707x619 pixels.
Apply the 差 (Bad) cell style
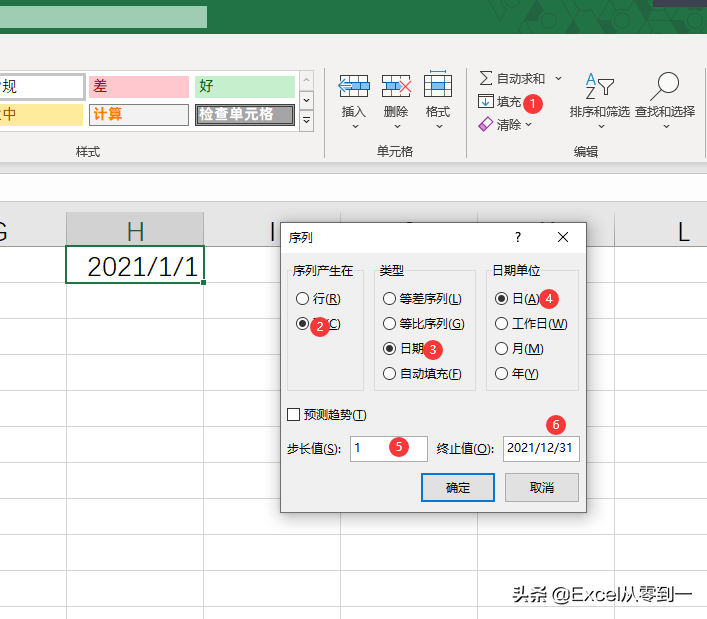(139, 87)
